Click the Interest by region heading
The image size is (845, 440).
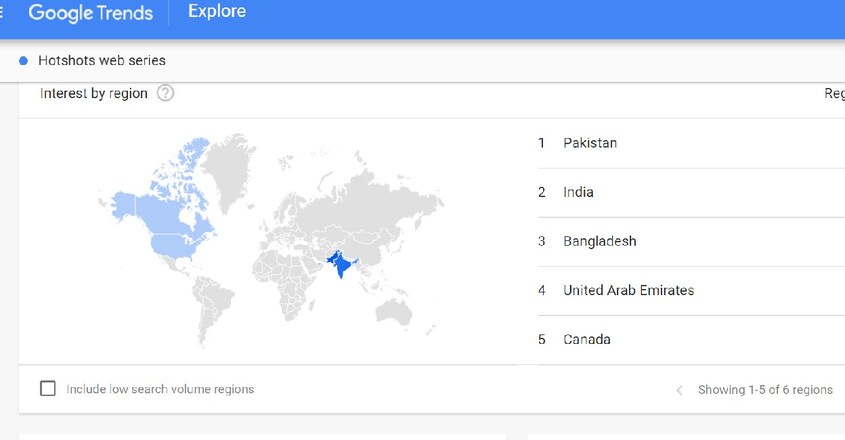click(x=94, y=93)
